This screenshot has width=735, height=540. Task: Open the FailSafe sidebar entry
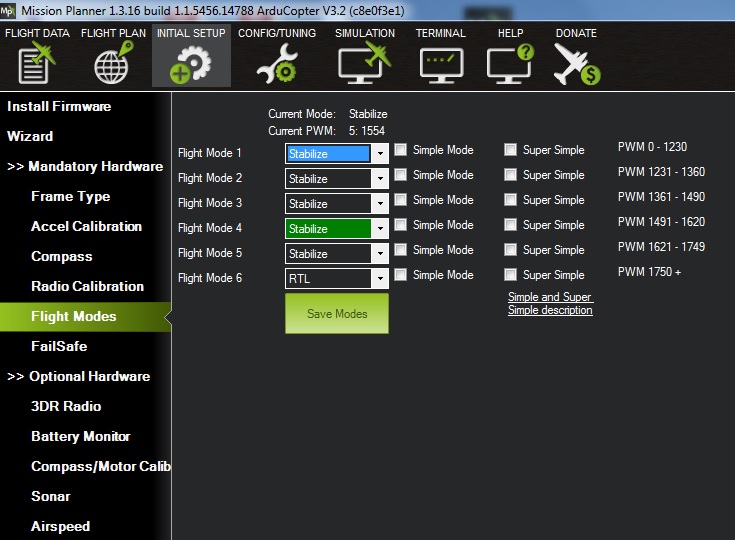(59, 346)
